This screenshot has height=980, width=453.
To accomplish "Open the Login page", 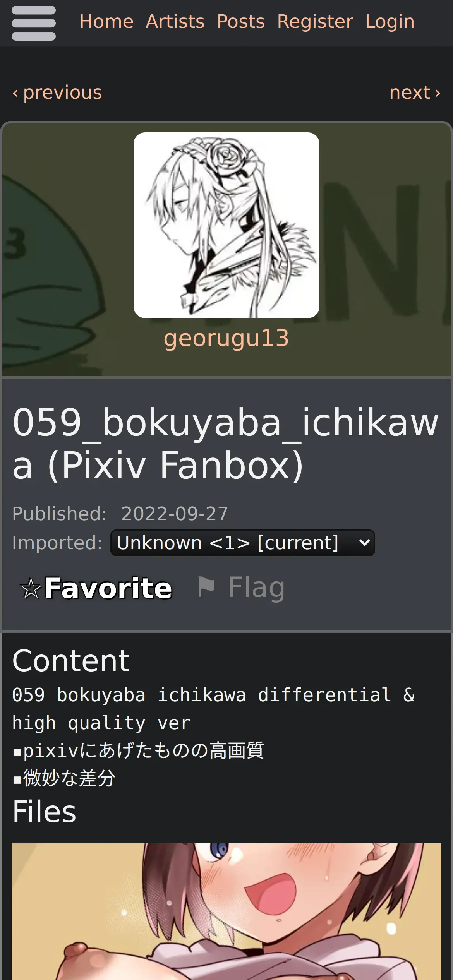I will click(390, 22).
